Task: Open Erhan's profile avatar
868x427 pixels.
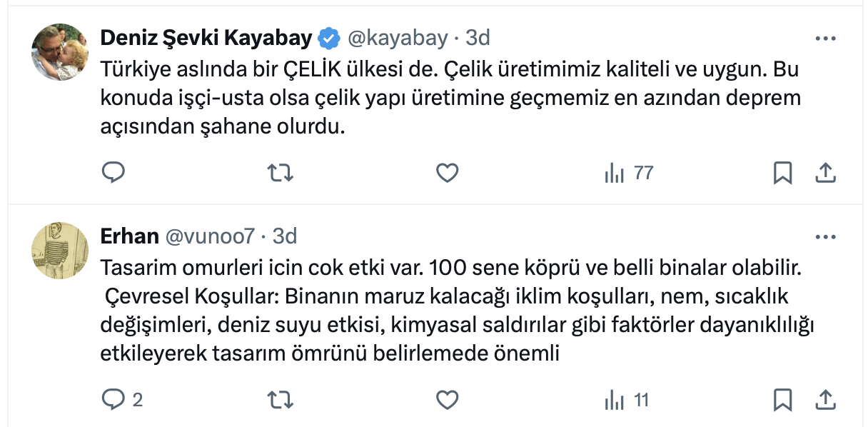Action: click(61, 251)
